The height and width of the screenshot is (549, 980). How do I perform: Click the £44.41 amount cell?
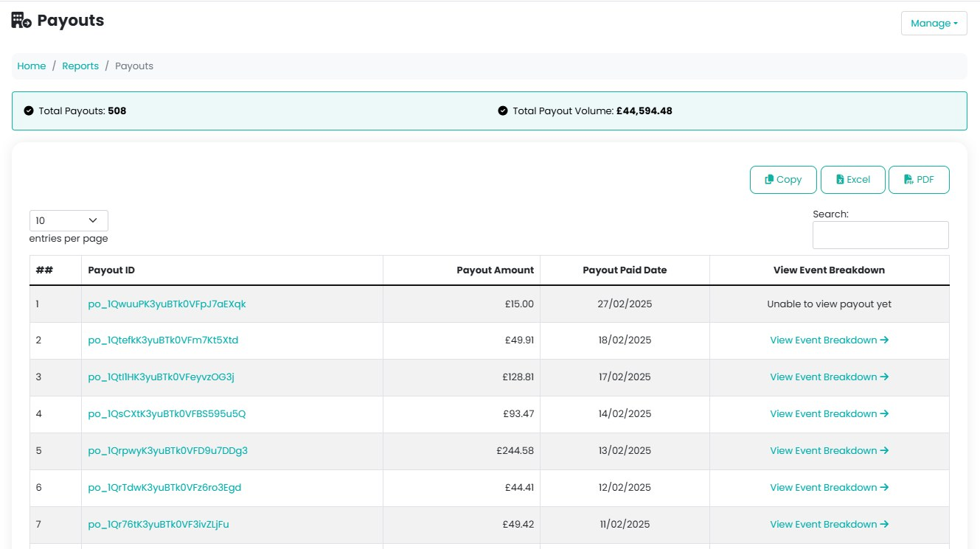coord(462,488)
